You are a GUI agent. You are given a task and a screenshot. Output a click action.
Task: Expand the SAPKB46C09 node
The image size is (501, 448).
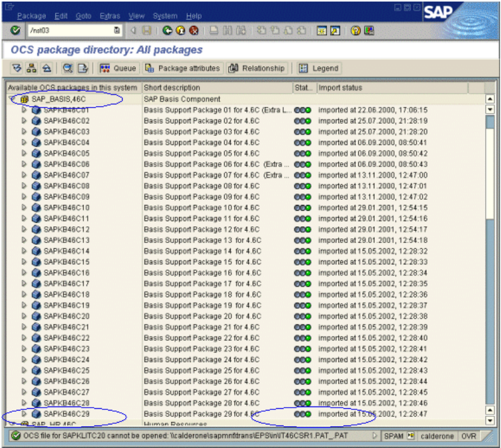[x=24, y=196]
